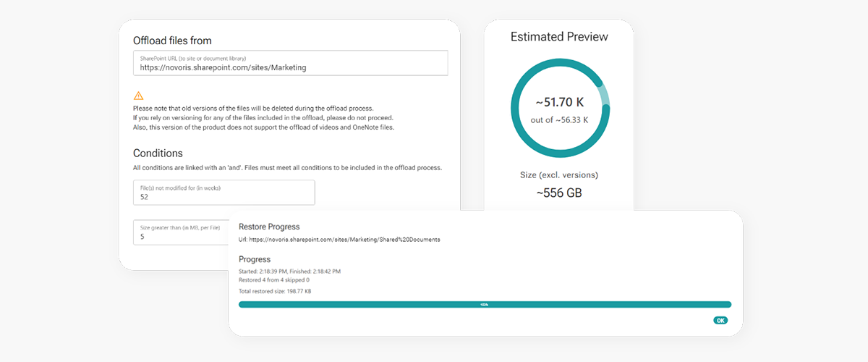Viewport: 868px width, 362px height.
Task: Click the 'out of ~56.33 K' text
Action: coord(559,120)
